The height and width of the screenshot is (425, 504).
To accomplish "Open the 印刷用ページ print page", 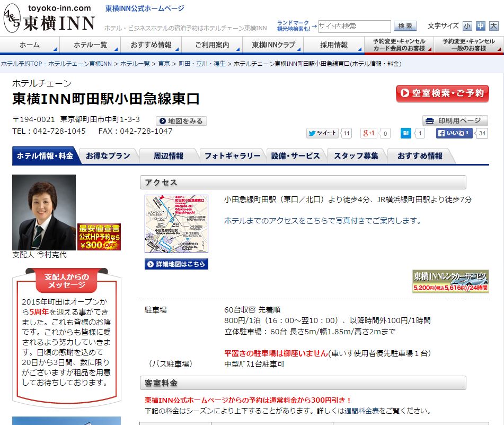I will (455, 120).
